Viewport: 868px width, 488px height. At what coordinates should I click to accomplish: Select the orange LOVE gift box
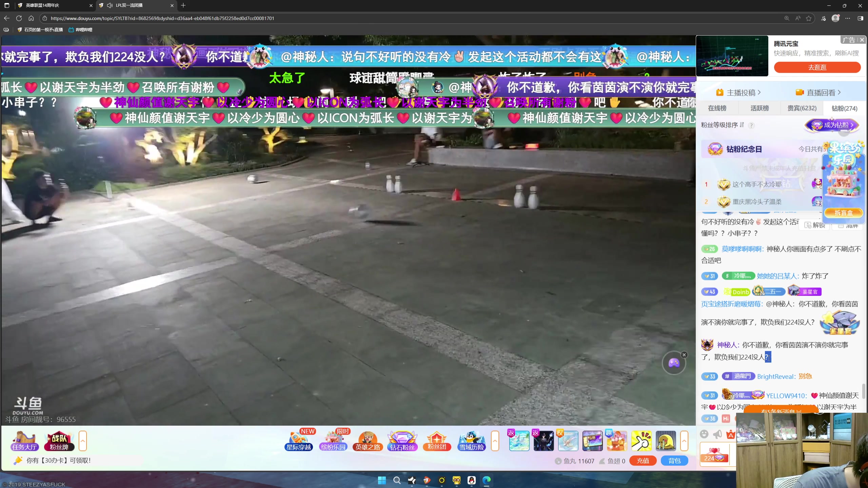[x=617, y=441]
